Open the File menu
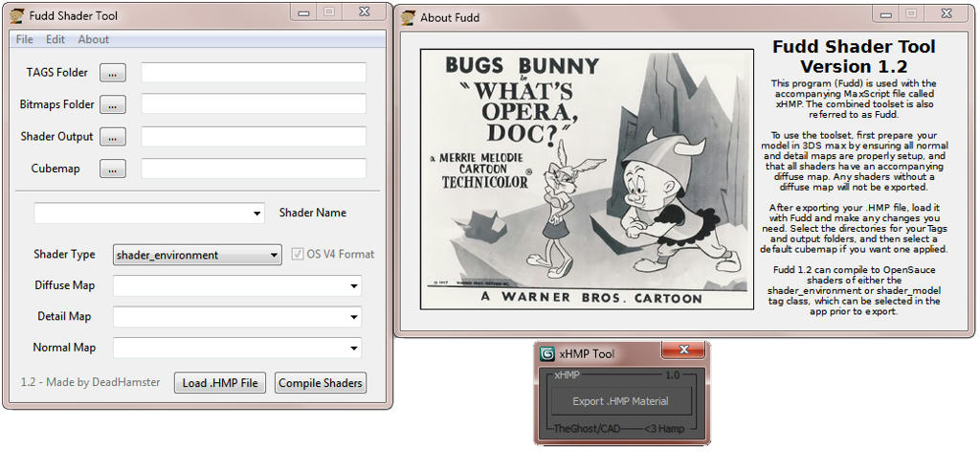 24,39
